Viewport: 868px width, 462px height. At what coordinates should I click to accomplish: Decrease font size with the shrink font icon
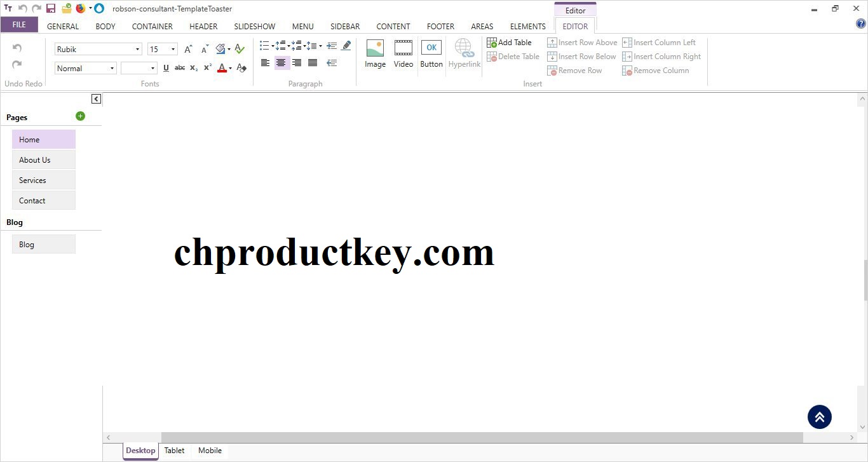click(x=205, y=49)
